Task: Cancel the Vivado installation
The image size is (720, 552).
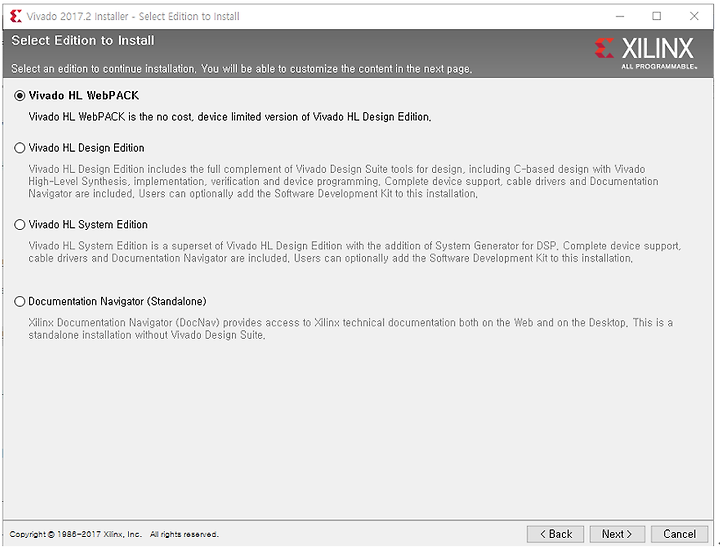Action: click(x=679, y=534)
